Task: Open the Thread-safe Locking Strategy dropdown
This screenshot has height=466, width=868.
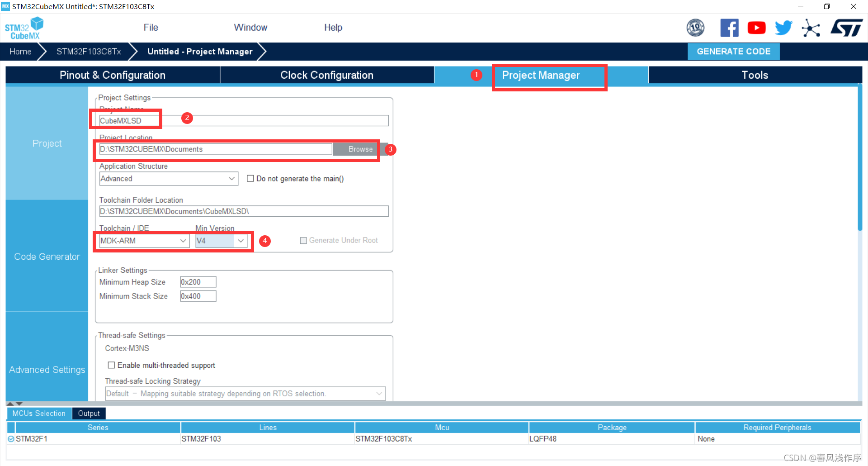Action: point(245,394)
